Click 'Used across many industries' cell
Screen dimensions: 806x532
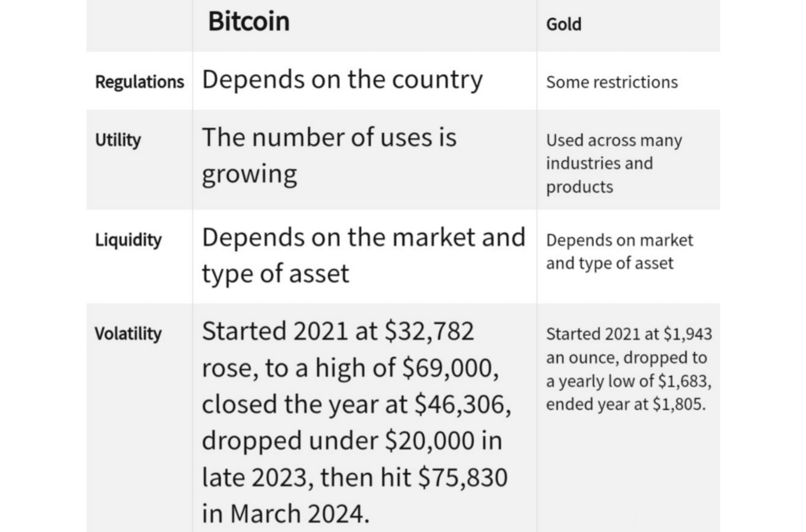(614, 164)
